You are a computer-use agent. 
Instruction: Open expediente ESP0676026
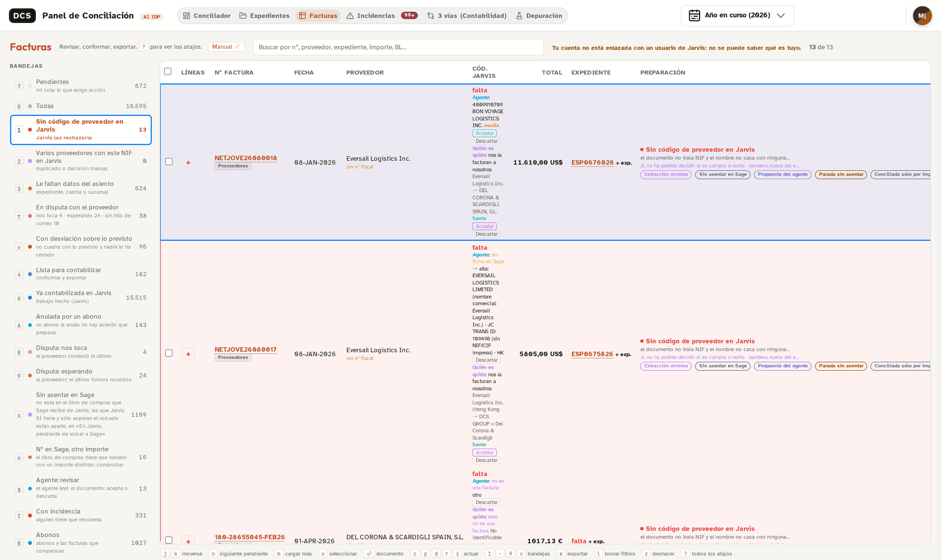tap(592, 162)
